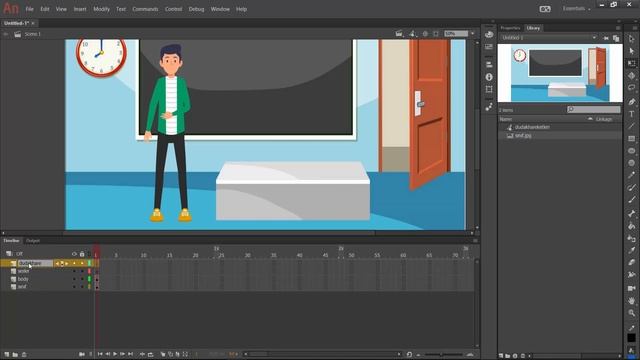Viewport: 640px width, 360px height.
Task: Select the Pencil tool
Action: click(x=631, y=175)
